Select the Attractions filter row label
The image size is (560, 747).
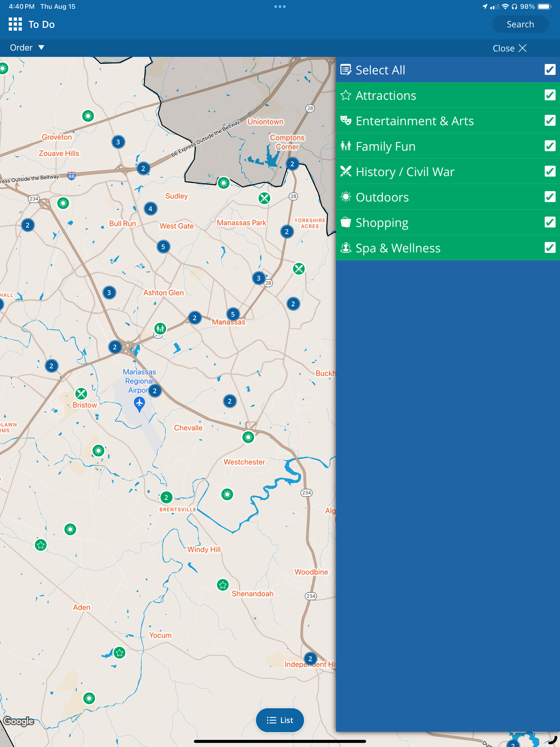pyautogui.click(x=386, y=96)
